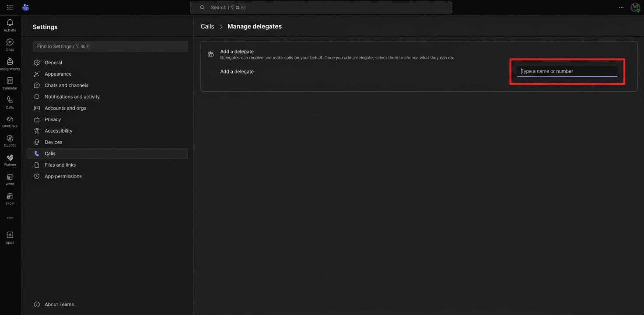Open Planner in the left rail

click(x=10, y=160)
